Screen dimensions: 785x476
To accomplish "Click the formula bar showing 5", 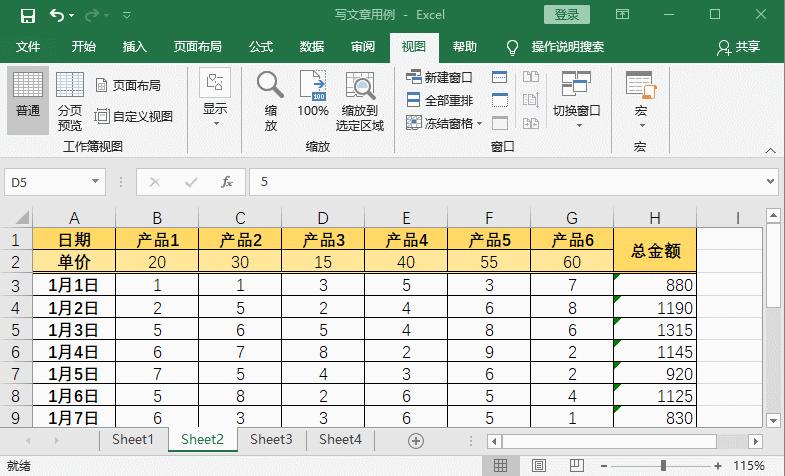I will pos(507,182).
